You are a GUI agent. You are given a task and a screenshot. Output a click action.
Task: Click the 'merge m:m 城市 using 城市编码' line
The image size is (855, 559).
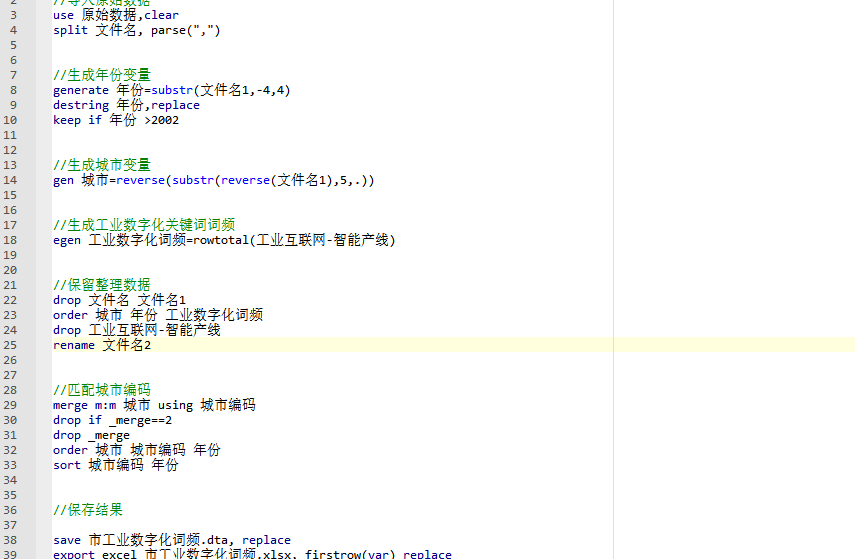click(x=154, y=405)
